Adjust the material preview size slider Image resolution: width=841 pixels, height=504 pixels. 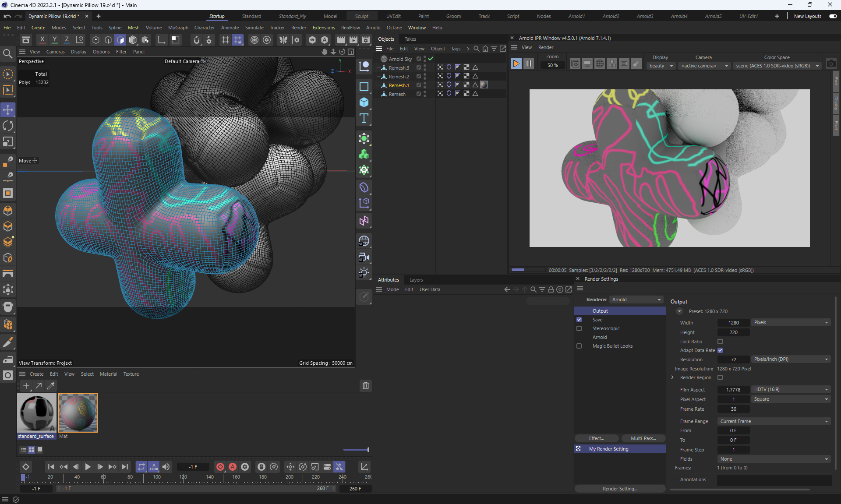click(367, 450)
